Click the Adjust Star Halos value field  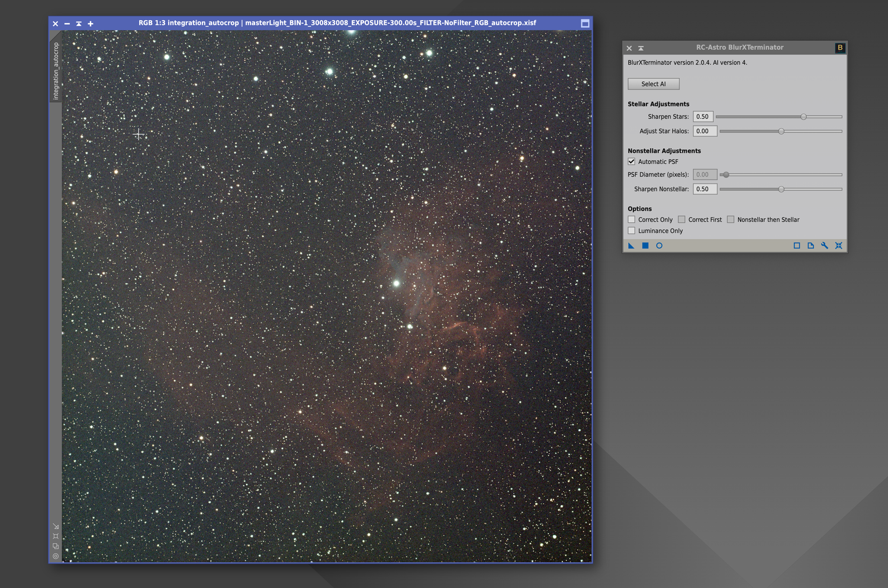pyautogui.click(x=705, y=131)
